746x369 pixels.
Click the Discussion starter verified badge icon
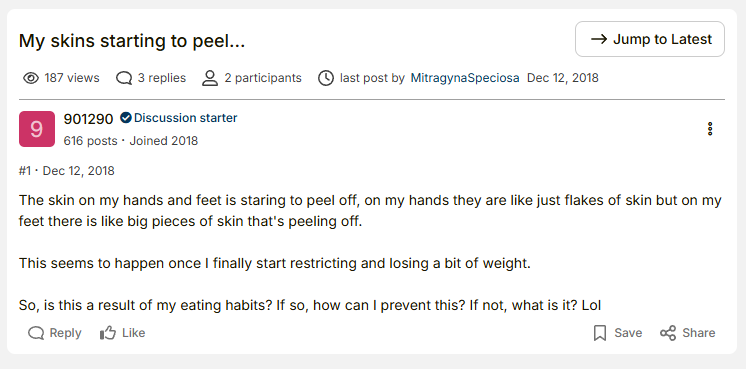(126, 117)
